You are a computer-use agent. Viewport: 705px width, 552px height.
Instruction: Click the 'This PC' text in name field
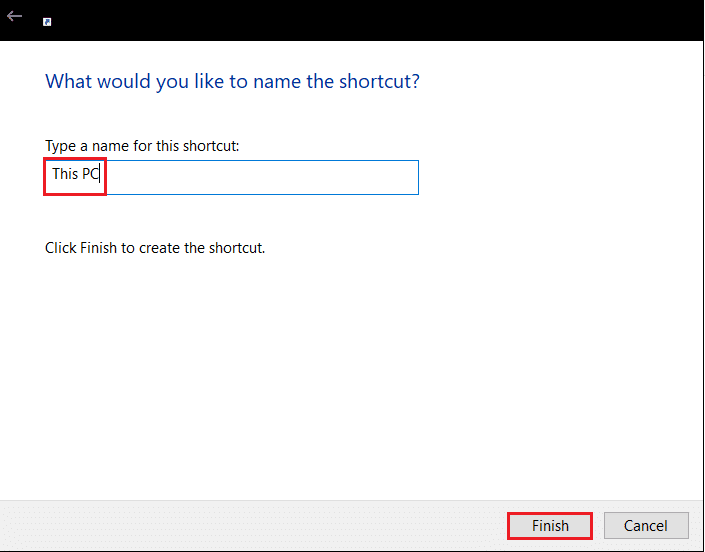click(76, 174)
